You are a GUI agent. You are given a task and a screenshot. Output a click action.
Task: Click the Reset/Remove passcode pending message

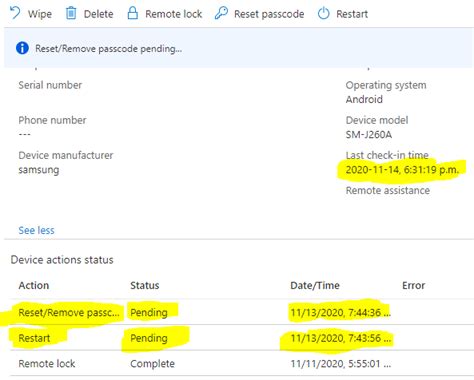point(109,49)
